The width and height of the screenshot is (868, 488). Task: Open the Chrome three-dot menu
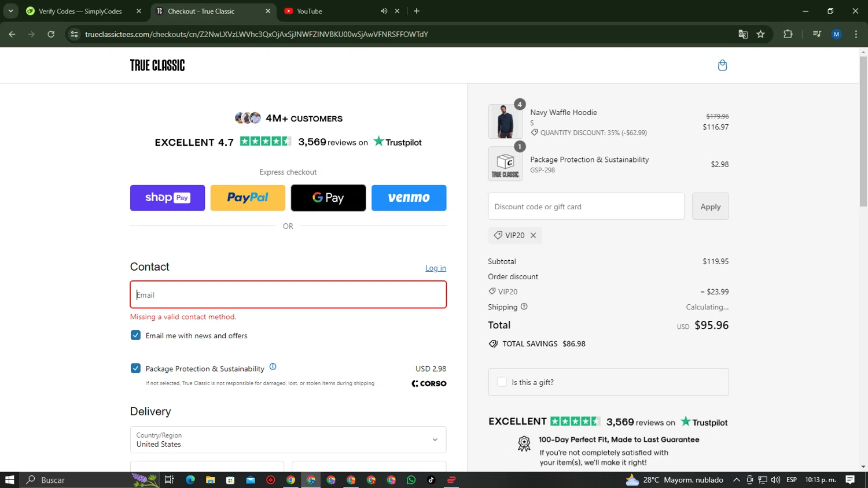(x=856, y=34)
